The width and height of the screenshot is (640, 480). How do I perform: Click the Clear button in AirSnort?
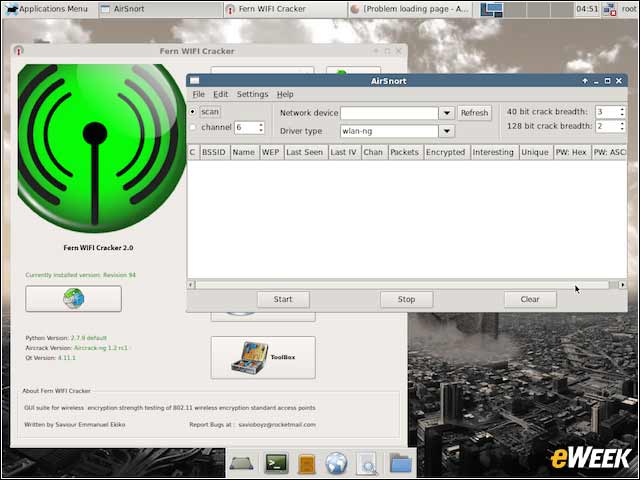pyautogui.click(x=530, y=299)
